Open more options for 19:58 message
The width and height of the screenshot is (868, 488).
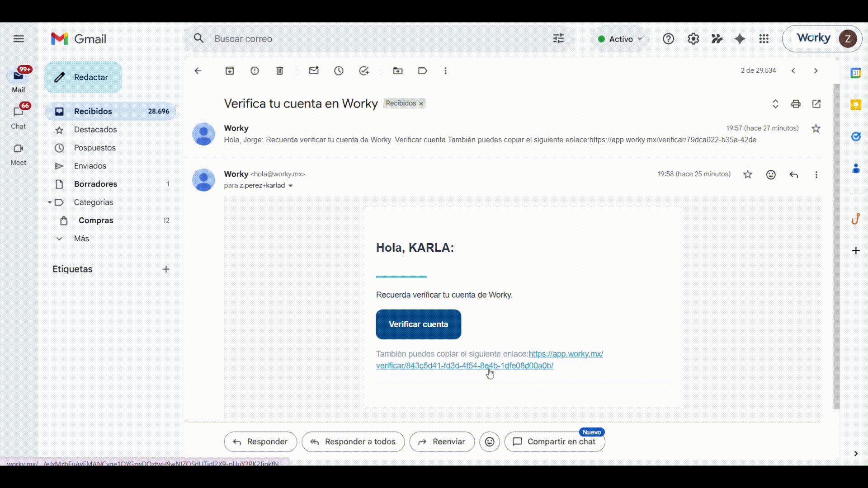(x=816, y=175)
